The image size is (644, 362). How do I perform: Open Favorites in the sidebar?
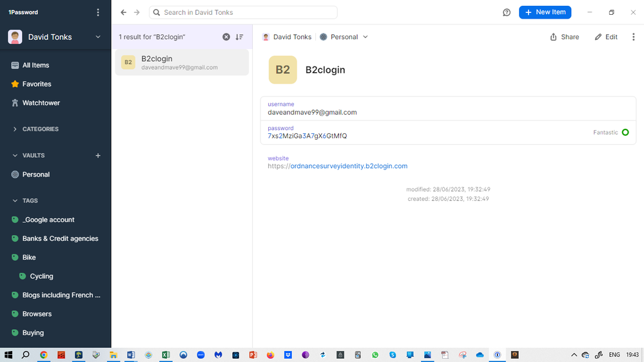coord(37,84)
